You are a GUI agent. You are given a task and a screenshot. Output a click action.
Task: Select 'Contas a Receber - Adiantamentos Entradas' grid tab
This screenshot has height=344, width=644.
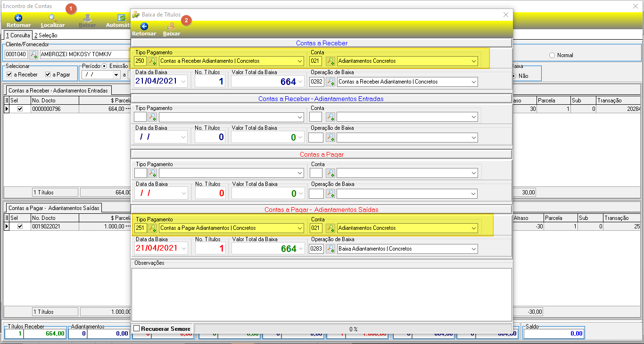58,90
